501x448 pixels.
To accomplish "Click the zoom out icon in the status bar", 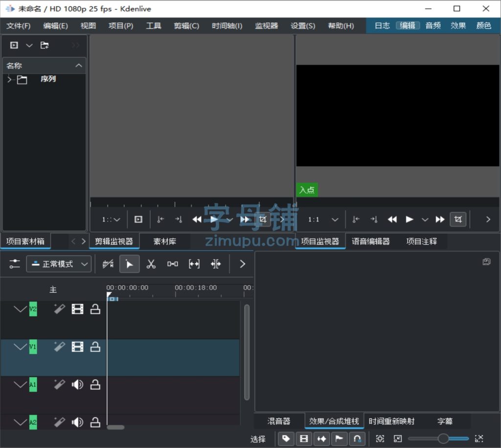I will (398, 439).
